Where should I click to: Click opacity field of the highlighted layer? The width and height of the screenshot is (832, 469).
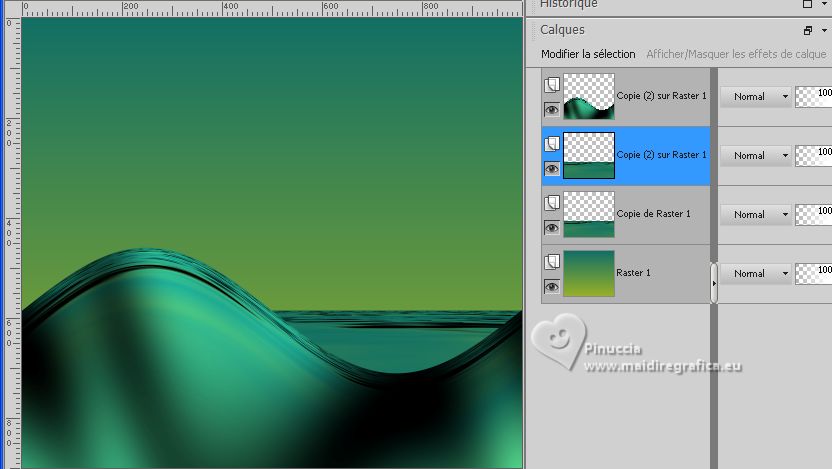(813, 155)
